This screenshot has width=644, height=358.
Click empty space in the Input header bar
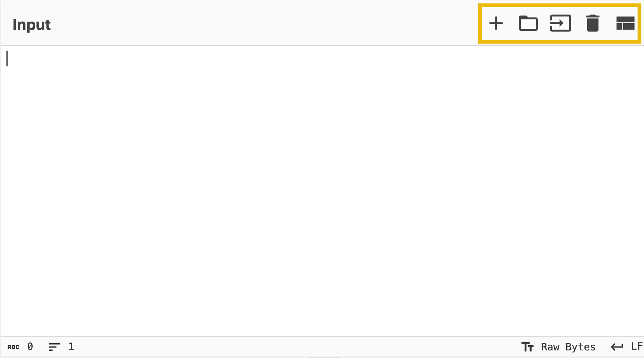tap(265, 24)
